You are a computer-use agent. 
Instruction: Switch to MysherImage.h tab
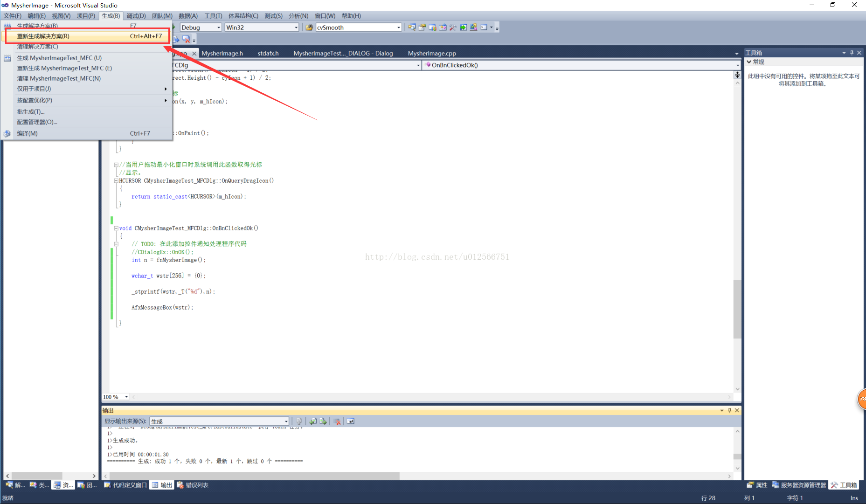click(x=222, y=54)
